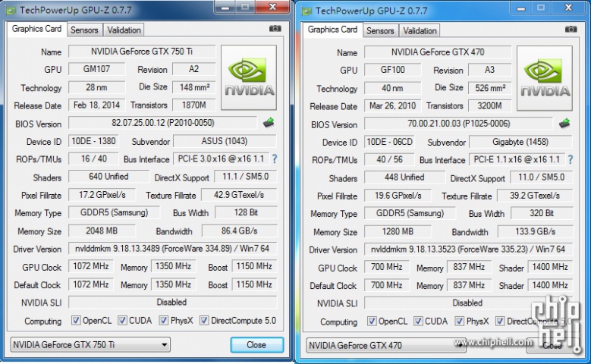Click the BIOS Version field 82.07.25.00.12 (P2010-0050)
This screenshot has height=364, width=591.
tap(163, 123)
